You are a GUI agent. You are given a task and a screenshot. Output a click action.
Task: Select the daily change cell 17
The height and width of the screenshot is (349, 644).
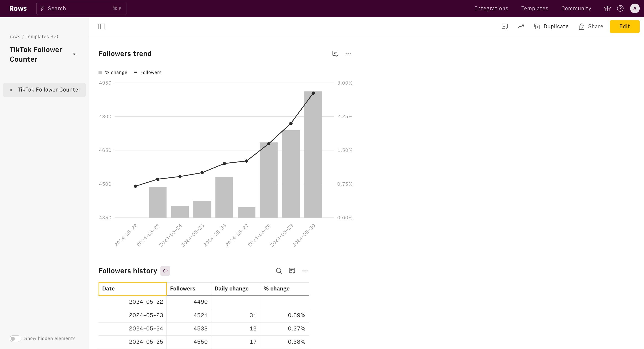(x=236, y=342)
